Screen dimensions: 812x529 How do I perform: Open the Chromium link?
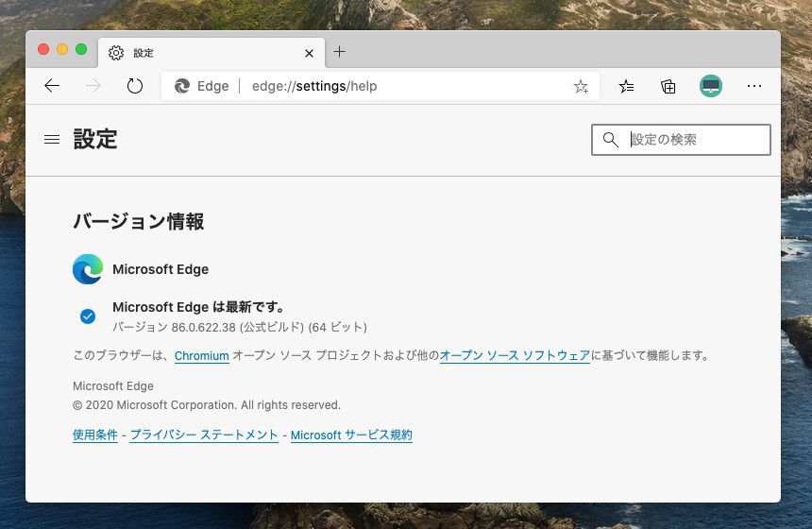[201, 356]
